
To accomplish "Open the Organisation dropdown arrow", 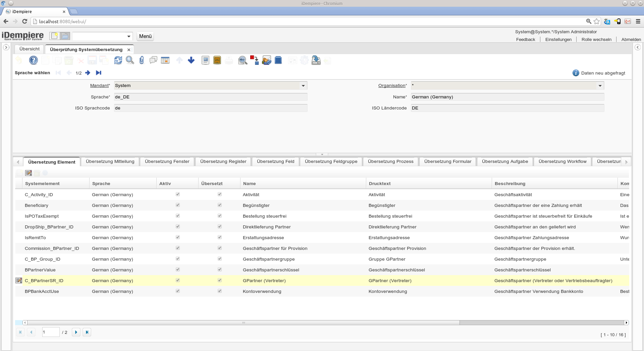I will [600, 86].
